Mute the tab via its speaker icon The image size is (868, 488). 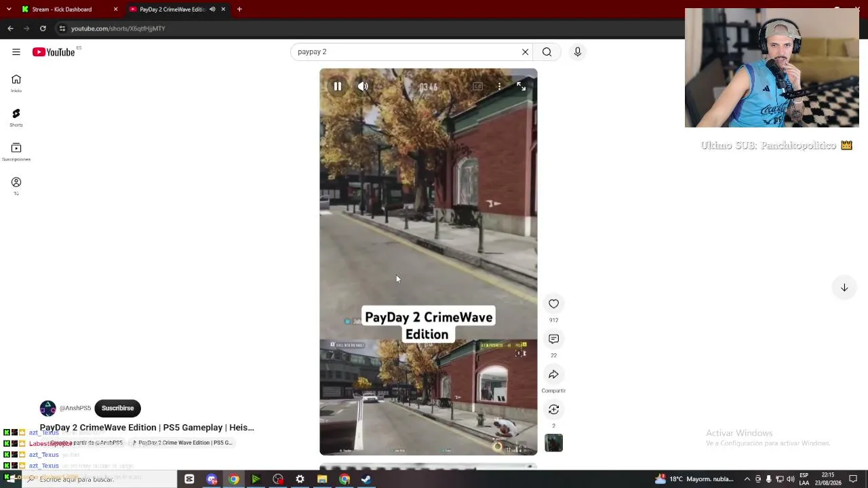point(212,9)
